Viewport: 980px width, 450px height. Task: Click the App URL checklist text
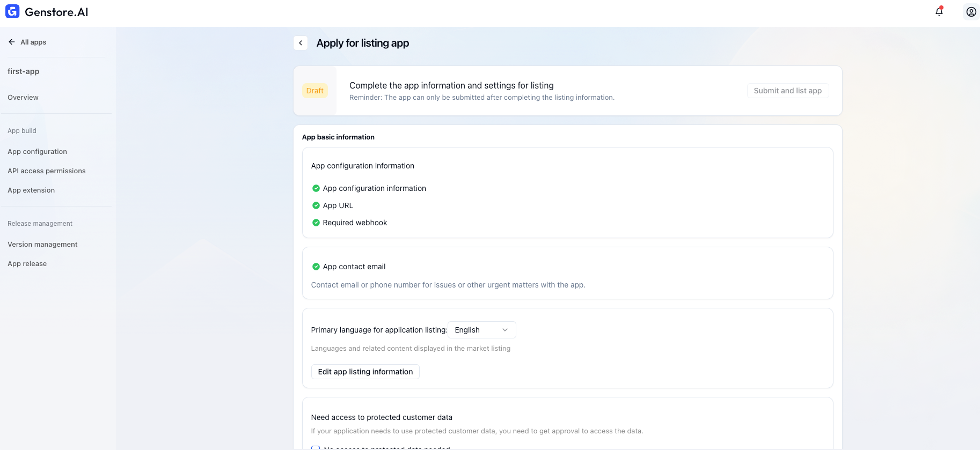[x=338, y=205]
